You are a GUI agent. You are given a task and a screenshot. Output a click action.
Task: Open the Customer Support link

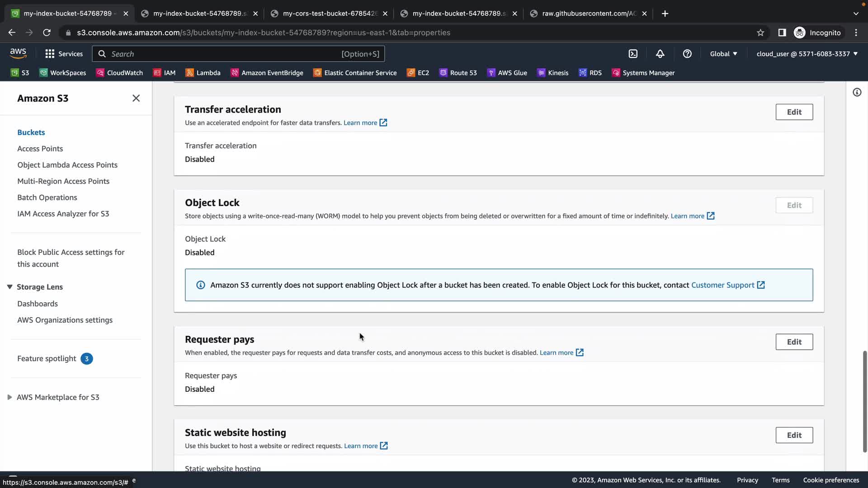coord(722,285)
